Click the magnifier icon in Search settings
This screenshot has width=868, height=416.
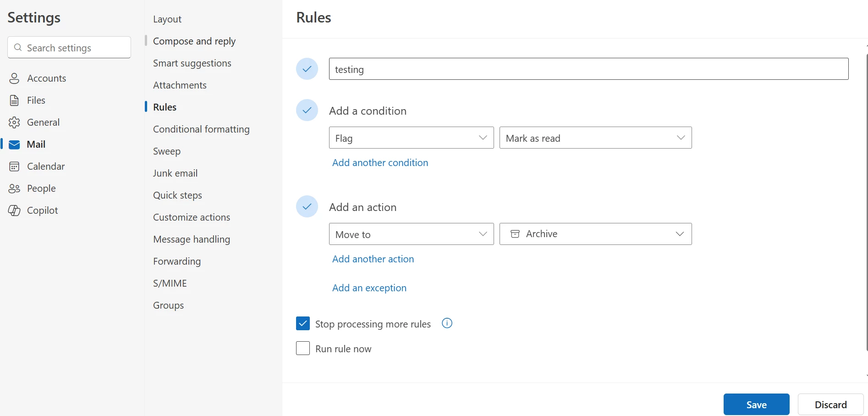tap(18, 48)
